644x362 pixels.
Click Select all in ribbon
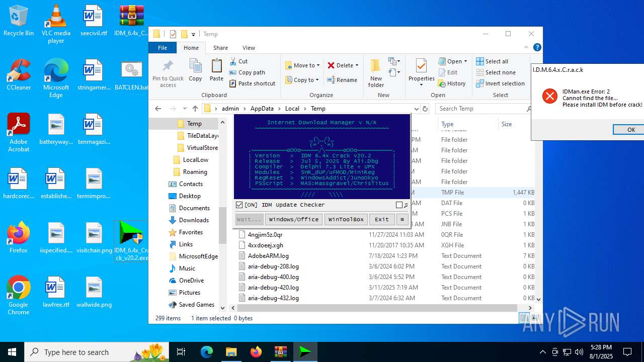(493, 61)
